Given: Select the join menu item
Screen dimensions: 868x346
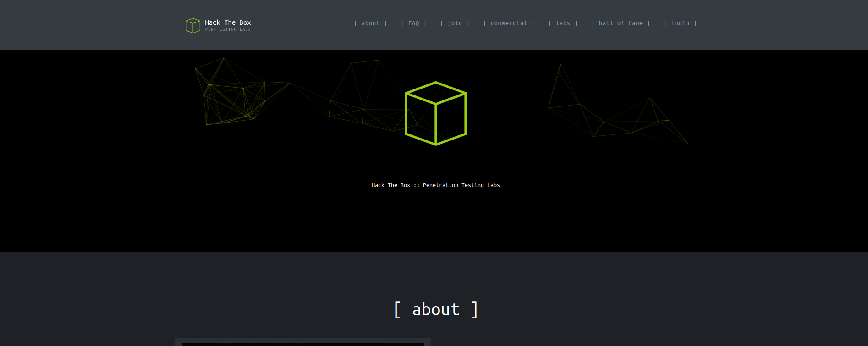Looking at the screenshot, I should click(455, 23).
